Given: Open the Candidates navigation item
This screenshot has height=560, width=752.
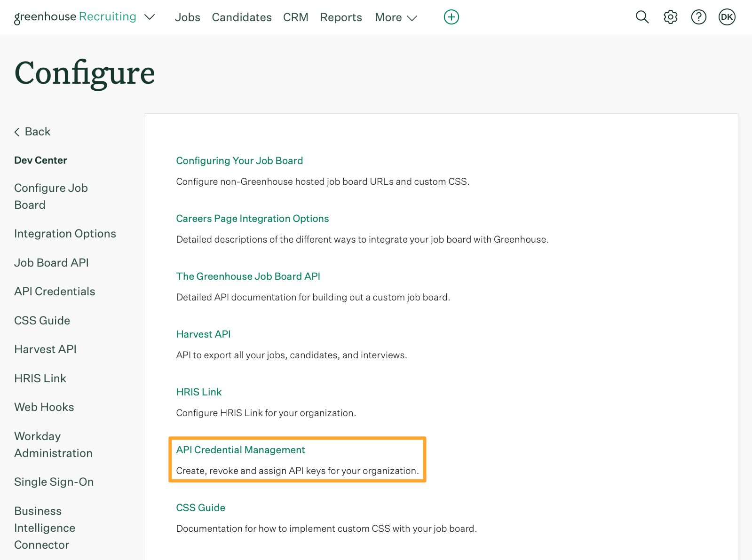Looking at the screenshot, I should (x=242, y=17).
